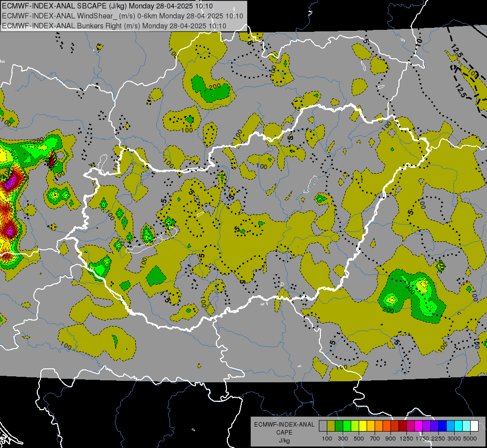Viewport: 487px width, 448px height.
Task: Click the WindShear 0-6km title line
Action: (123, 16)
